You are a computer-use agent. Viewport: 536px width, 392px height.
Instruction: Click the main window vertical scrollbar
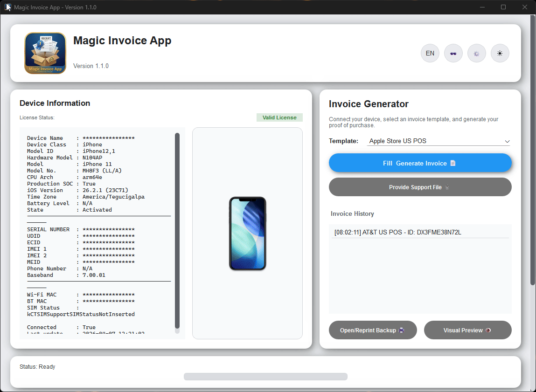point(533,151)
